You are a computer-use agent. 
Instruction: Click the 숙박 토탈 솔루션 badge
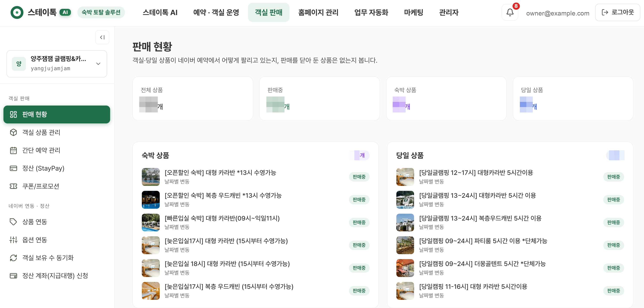point(101,12)
